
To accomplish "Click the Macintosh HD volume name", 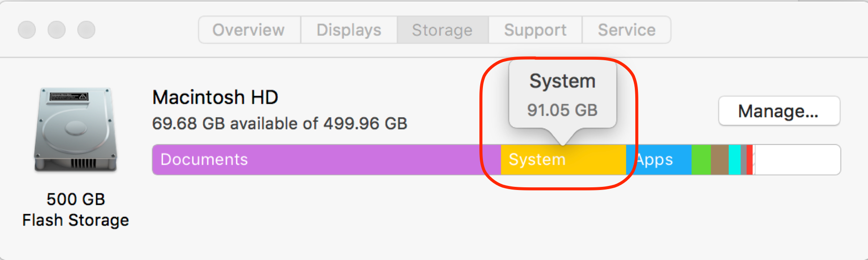I will pos(215,97).
